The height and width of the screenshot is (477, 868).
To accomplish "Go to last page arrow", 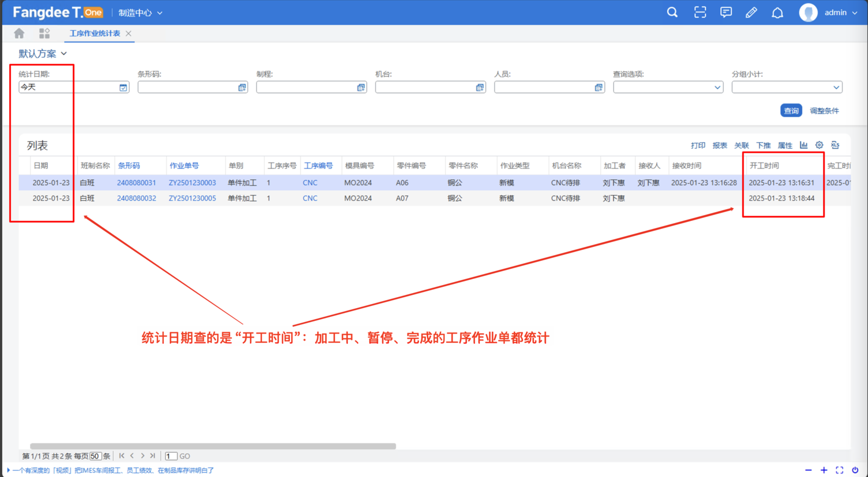I will pos(153,456).
